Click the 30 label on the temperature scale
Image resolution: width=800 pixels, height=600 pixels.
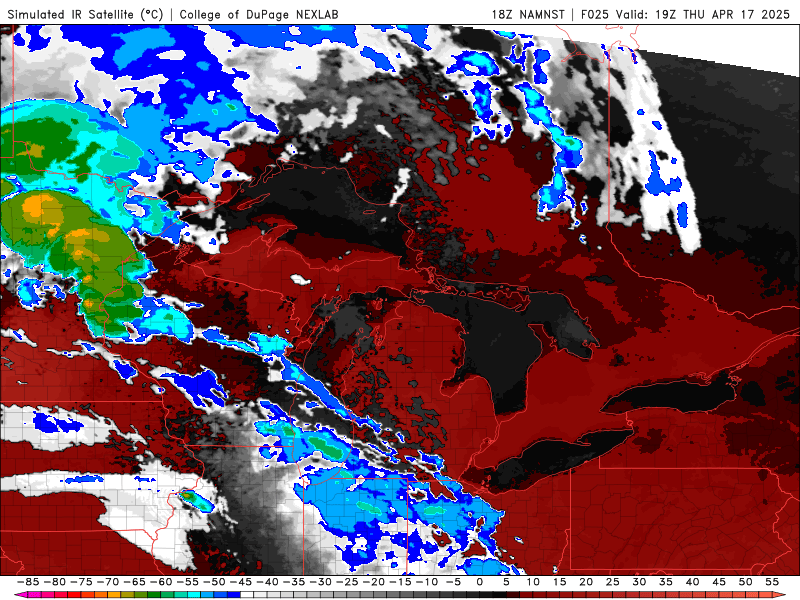(639, 582)
